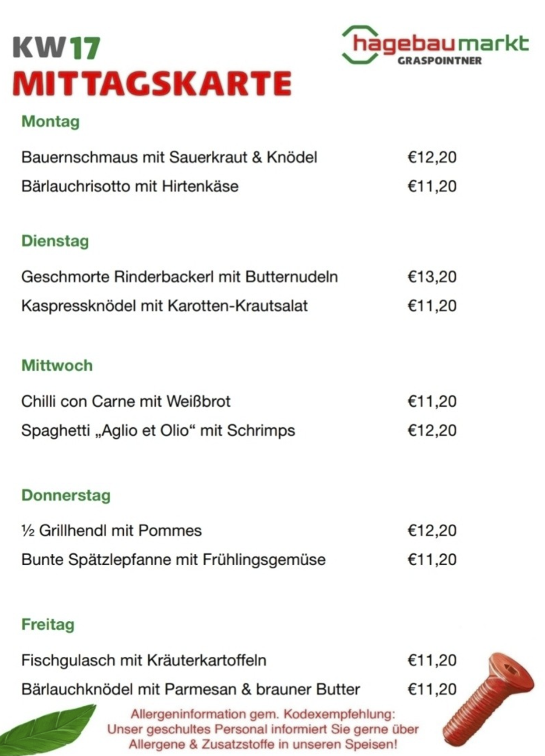Select the hagebaumarkt brand name text
The height and width of the screenshot is (756, 545).
click(x=441, y=44)
